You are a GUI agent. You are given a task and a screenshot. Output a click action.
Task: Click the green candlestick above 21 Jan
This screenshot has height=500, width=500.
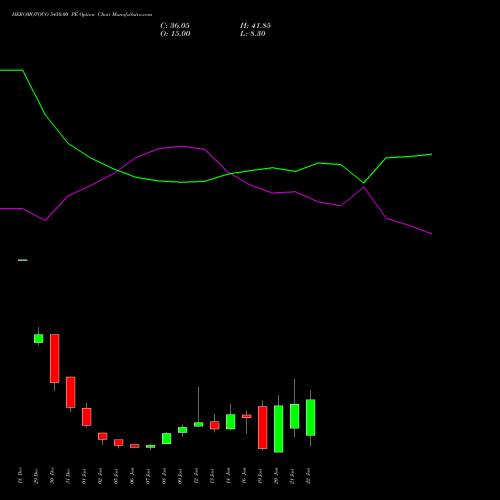click(x=295, y=416)
